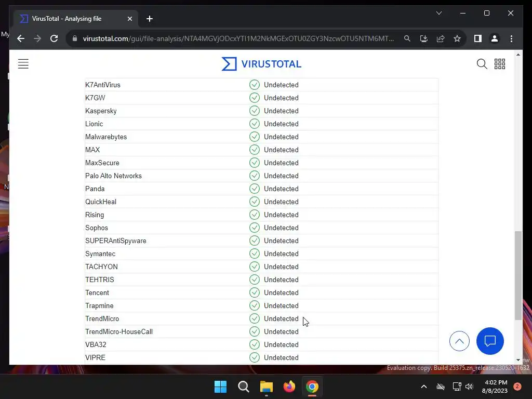Click the TACHYON engine name
532x399 pixels.
[x=101, y=267]
